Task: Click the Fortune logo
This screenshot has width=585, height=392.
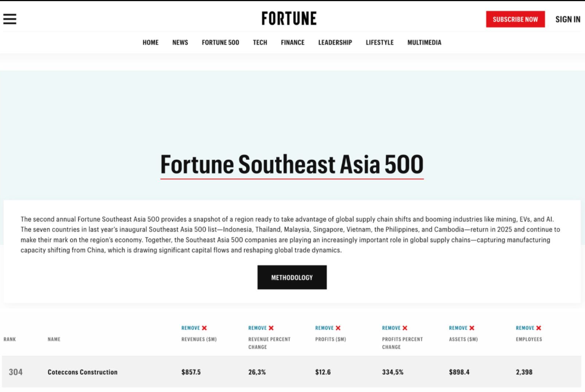Action: pos(289,19)
